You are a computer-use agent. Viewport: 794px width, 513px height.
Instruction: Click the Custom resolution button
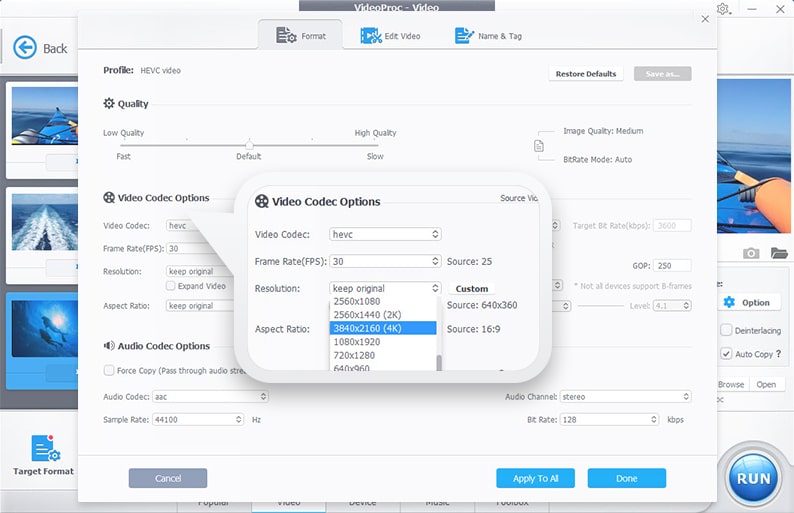[x=472, y=289]
